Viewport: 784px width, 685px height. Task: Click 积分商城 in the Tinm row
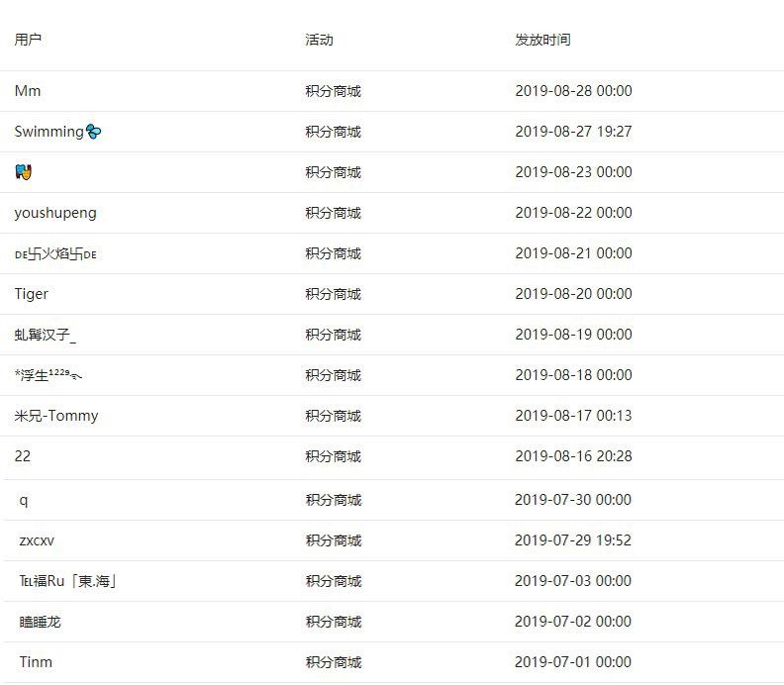click(x=334, y=662)
